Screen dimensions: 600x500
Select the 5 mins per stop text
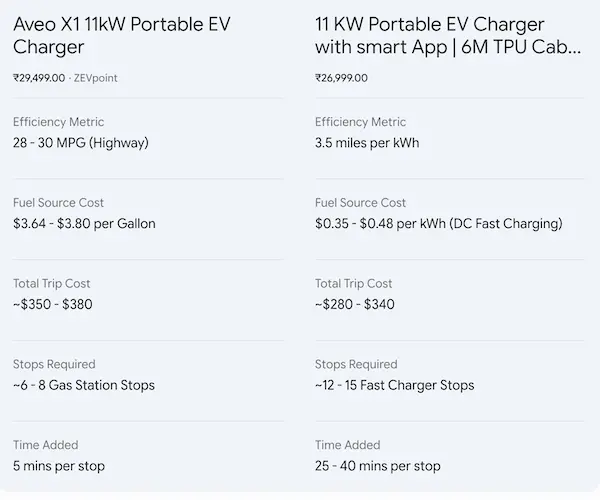click(59, 466)
